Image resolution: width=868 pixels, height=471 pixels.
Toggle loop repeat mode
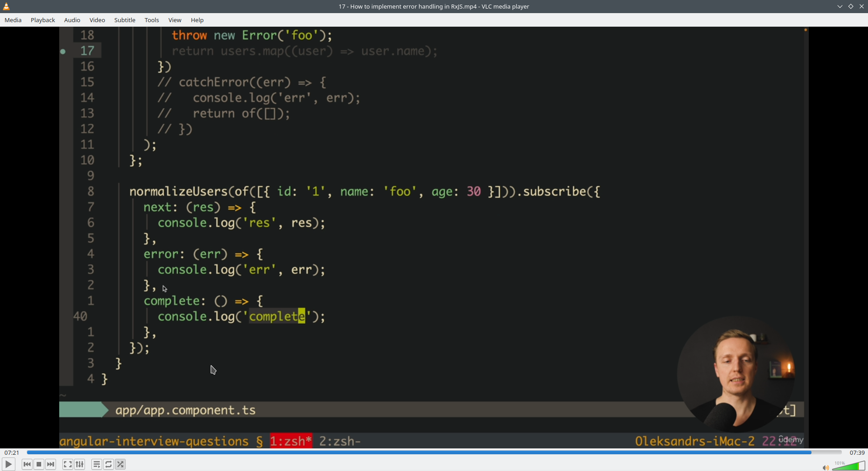108,464
